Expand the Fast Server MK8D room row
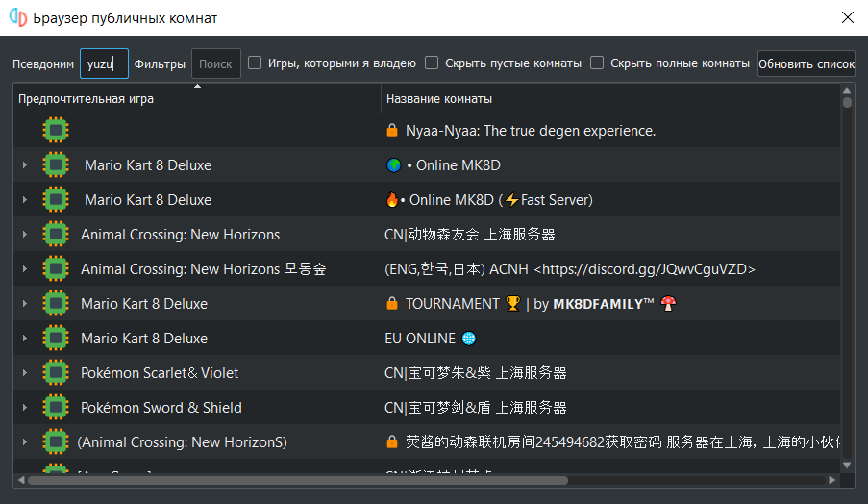The width and height of the screenshot is (868, 504). (24, 199)
